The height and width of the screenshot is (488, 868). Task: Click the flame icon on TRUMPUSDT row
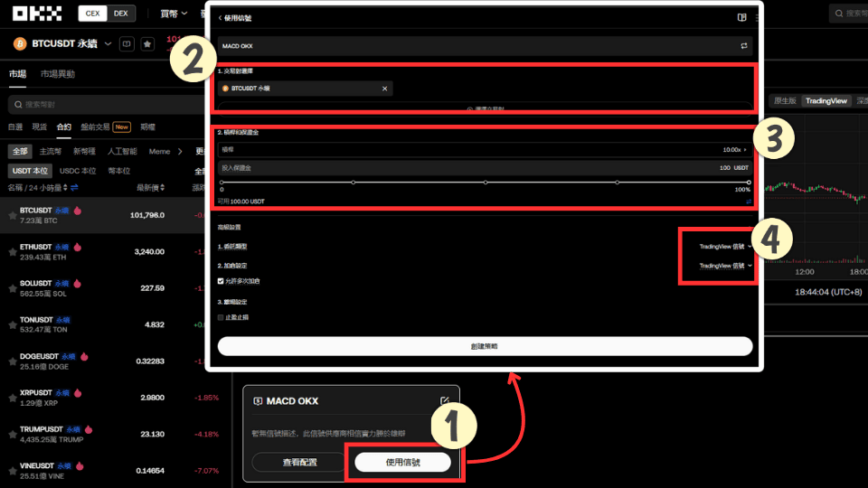pos(89,429)
